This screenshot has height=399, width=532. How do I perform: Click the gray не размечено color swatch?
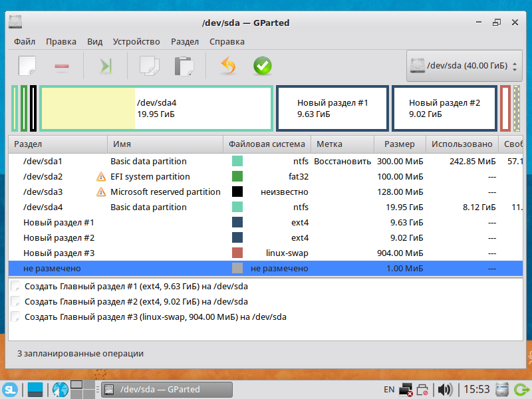tap(237, 268)
